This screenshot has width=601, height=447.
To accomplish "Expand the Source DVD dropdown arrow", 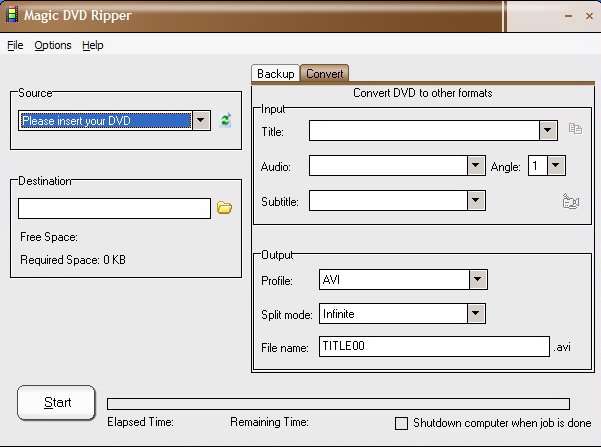I will [x=201, y=121].
